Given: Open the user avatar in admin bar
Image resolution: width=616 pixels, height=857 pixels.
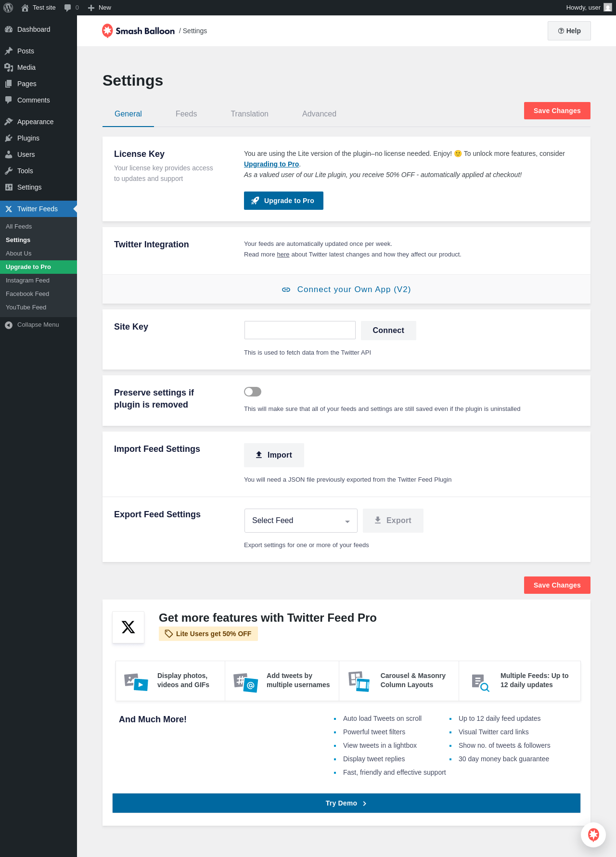Looking at the screenshot, I should click(608, 8).
